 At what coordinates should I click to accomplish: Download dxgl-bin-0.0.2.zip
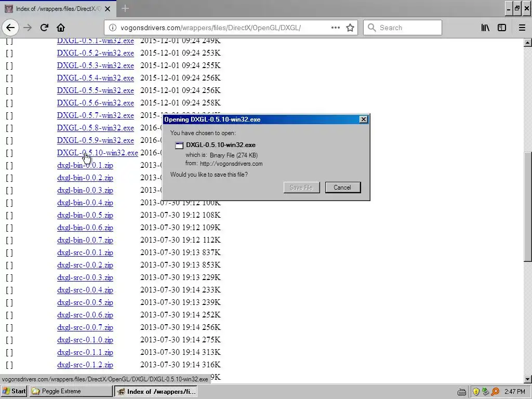tap(85, 178)
